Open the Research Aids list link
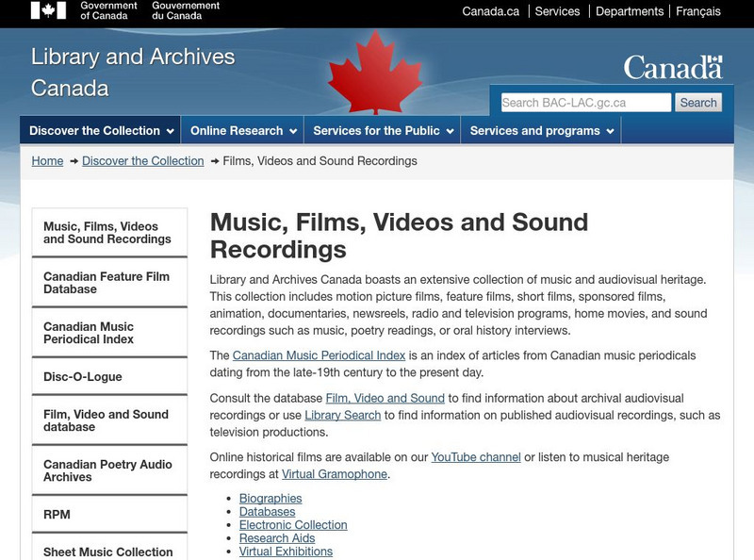Screen dimensions: 754x560 point(277,538)
